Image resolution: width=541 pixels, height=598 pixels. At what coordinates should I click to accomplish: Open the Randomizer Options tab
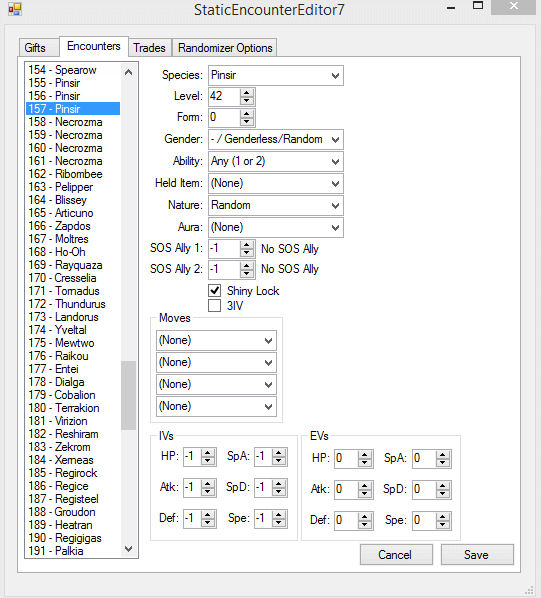pos(225,48)
